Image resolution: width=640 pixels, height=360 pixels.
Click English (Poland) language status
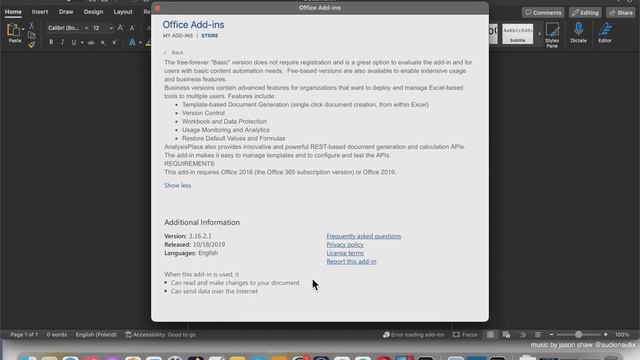click(96, 335)
